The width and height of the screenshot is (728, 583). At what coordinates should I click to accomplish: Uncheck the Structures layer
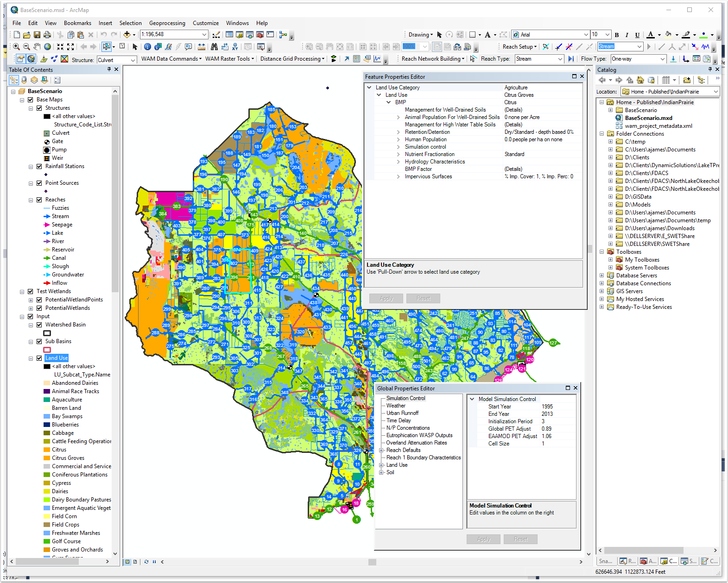coord(39,108)
